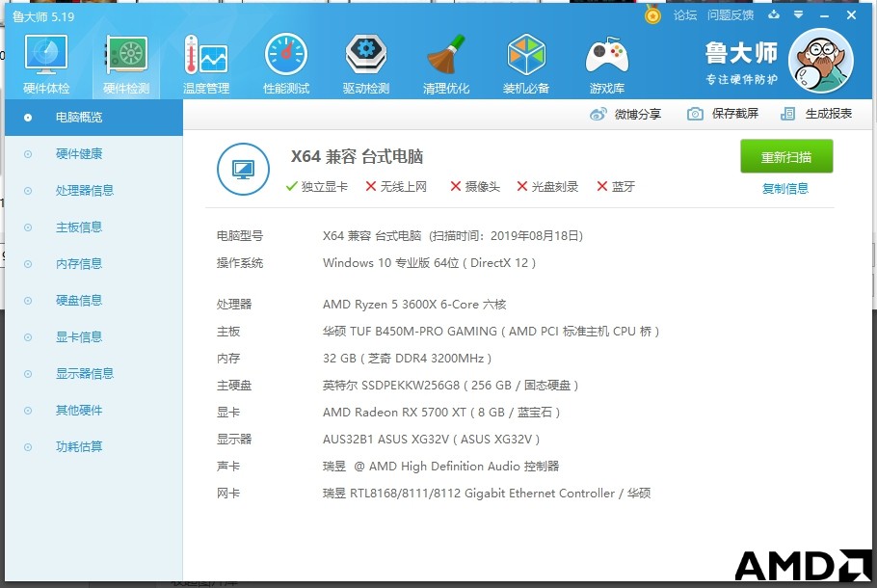
Task: Click the round desktop computer icon
Action: 243,169
